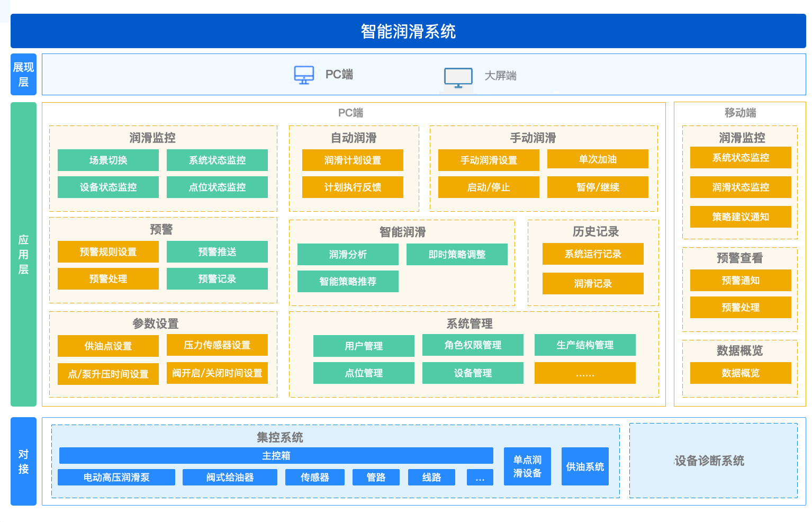
Task: Select the 角色权限管理 block
Action: point(473,345)
